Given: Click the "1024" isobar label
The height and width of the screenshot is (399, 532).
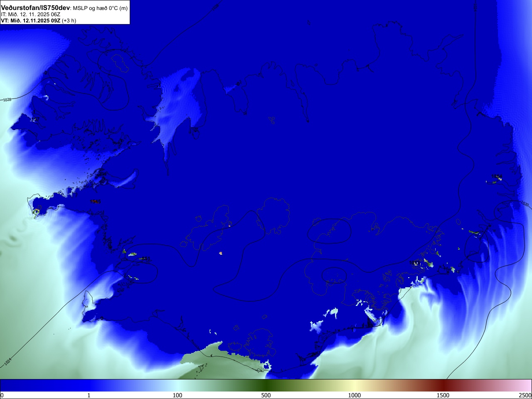Looking at the screenshot, I should [x=7, y=362].
